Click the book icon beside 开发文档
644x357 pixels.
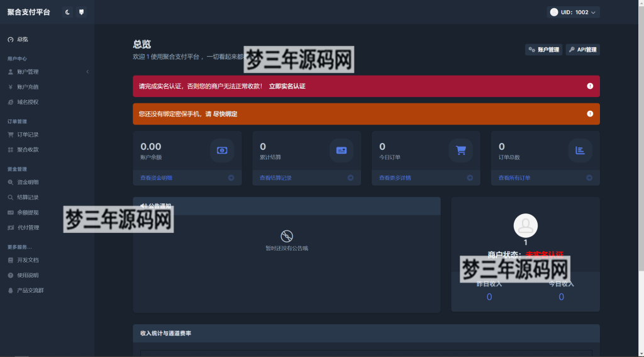point(11,260)
